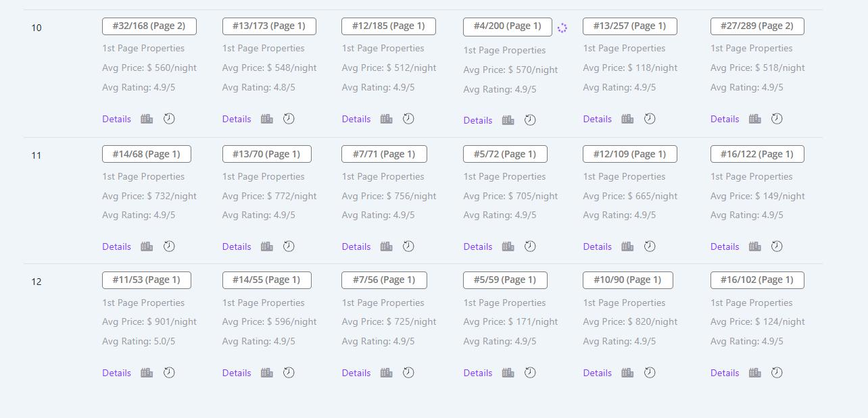Screen dimensions: 868x418
Task: Click the #7/56 (Page 1) rank badge
Action: [384, 280]
